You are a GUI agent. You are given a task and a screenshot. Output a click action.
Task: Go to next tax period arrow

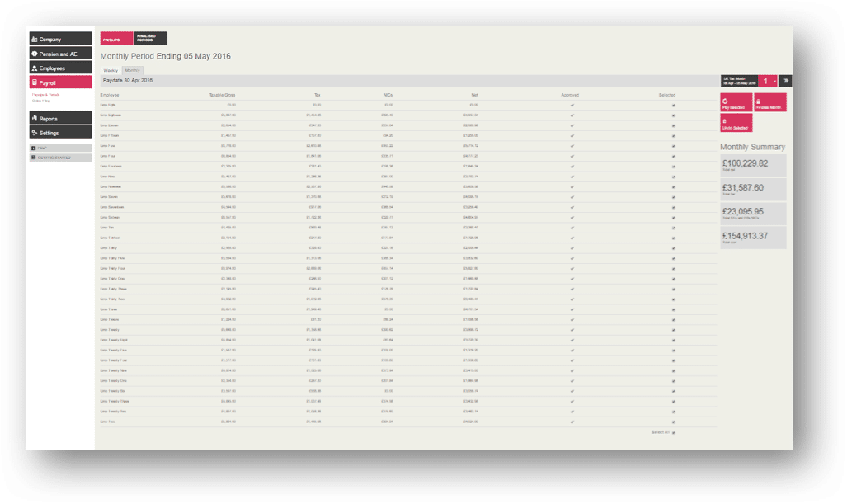786,81
